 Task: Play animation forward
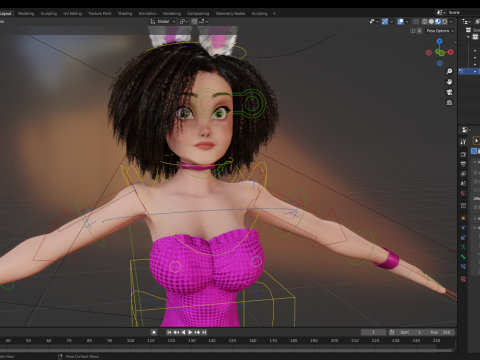[x=190, y=332]
